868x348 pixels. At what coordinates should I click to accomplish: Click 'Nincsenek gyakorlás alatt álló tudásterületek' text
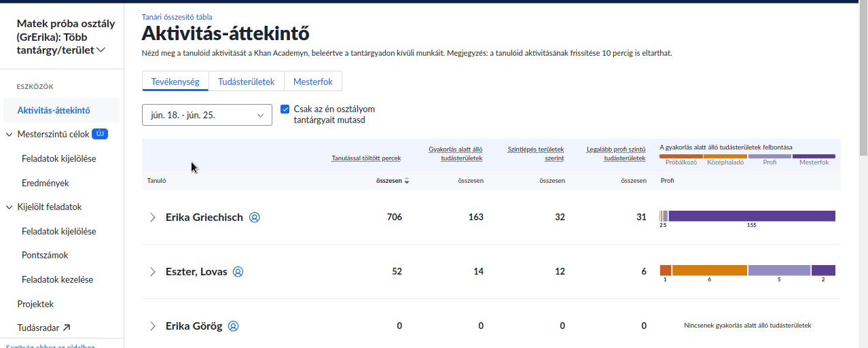(747, 326)
